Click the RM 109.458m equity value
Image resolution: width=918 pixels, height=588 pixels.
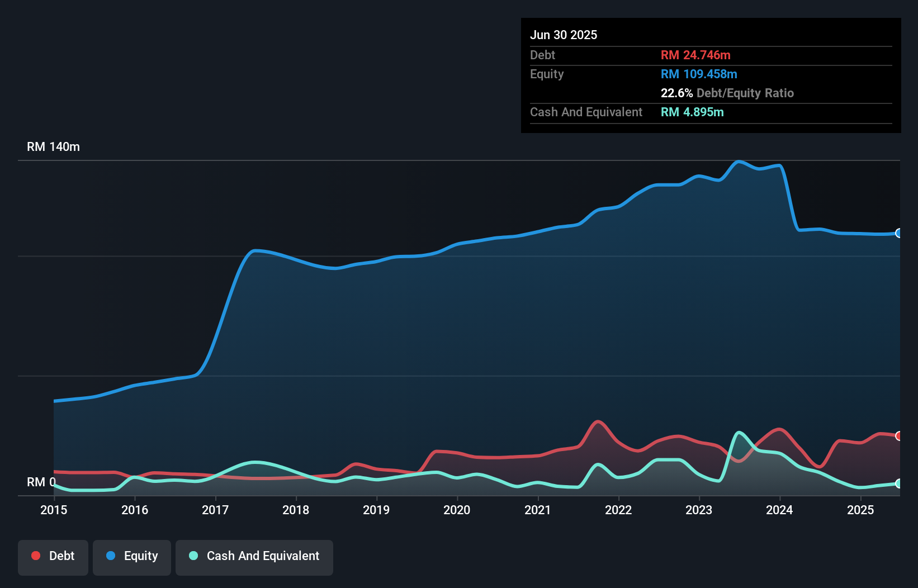tap(699, 74)
